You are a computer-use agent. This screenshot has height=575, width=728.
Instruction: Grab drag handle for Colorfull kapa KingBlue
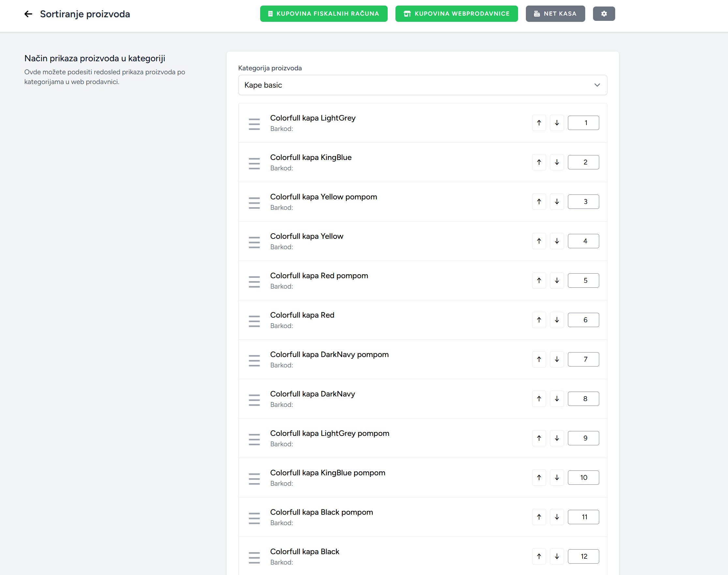click(x=254, y=164)
